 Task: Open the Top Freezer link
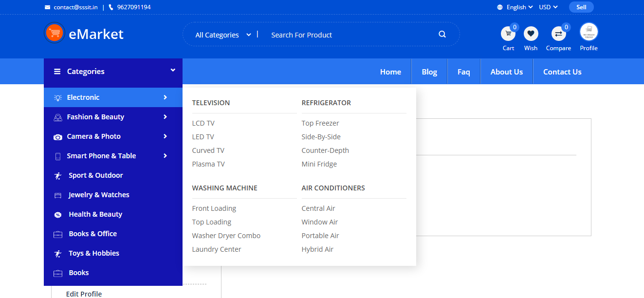click(320, 123)
